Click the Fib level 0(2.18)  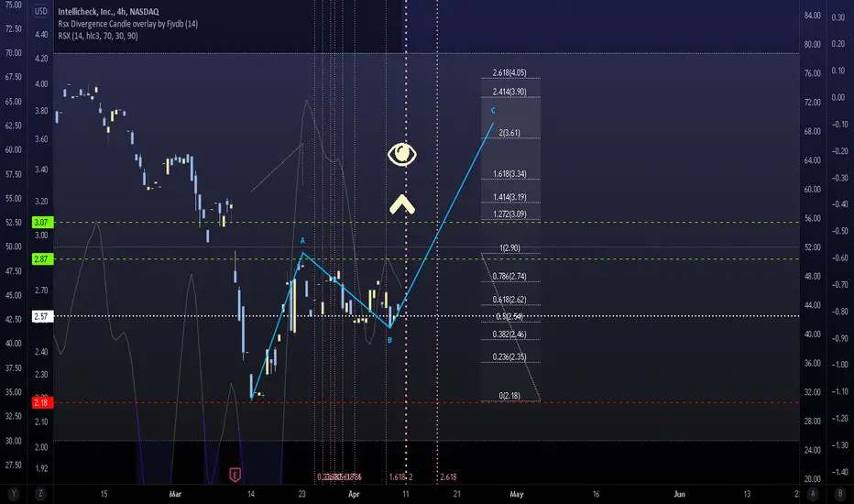509,396
